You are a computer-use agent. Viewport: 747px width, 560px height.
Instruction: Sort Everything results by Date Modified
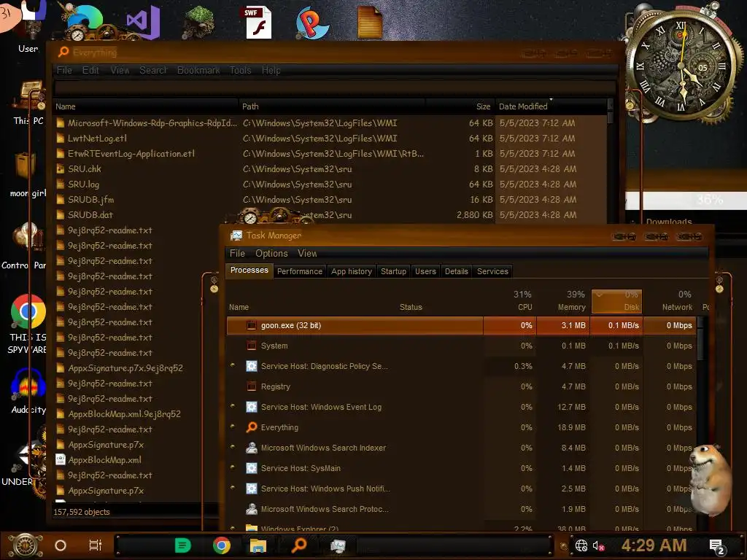pyautogui.click(x=551, y=106)
